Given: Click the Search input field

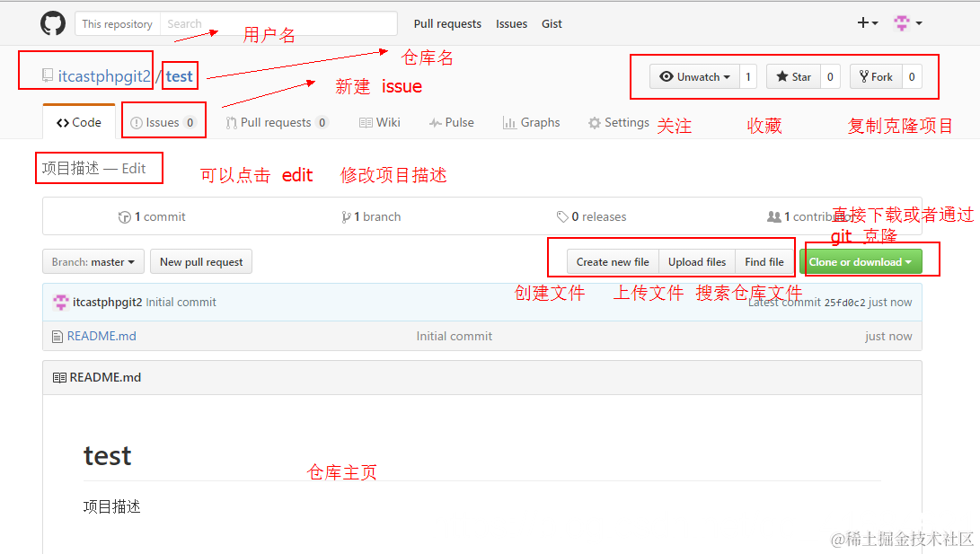Looking at the screenshot, I should tap(278, 23).
